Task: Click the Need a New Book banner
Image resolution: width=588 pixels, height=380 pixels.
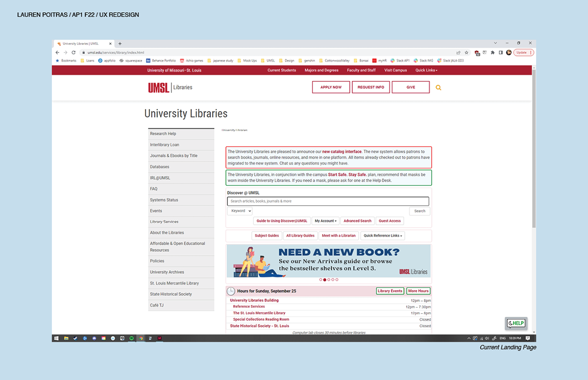Action: [328, 261]
